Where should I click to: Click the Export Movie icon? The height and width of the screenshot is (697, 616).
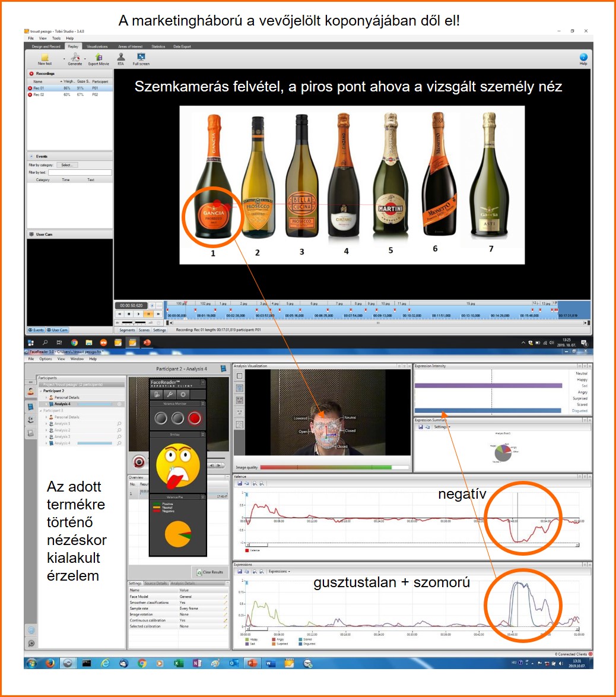(99, 57)
